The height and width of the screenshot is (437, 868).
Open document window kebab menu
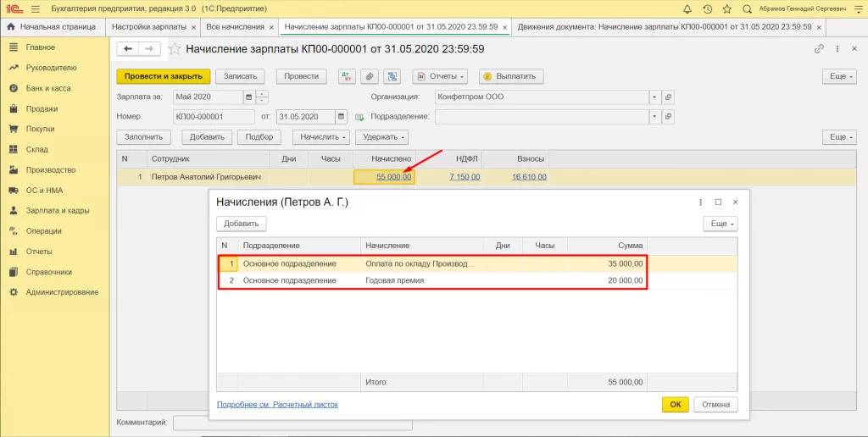tap(837, 49)
